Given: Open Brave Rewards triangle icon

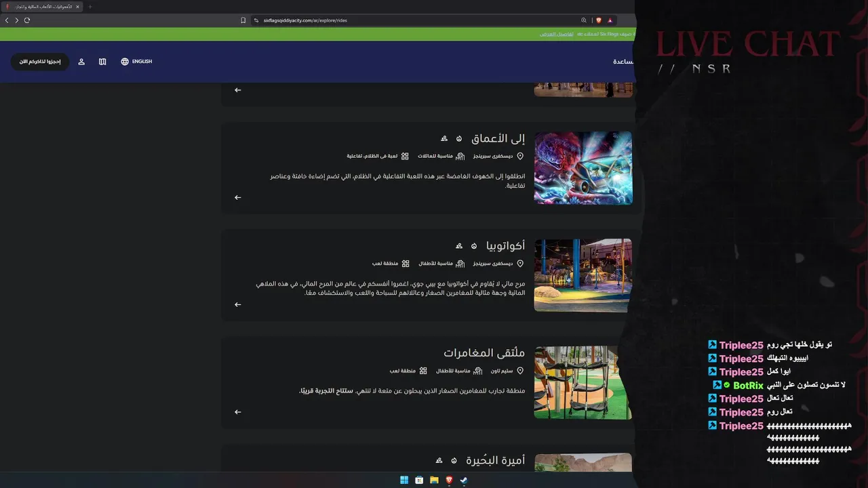Looking at the screenshot, I should coord(610,20).
